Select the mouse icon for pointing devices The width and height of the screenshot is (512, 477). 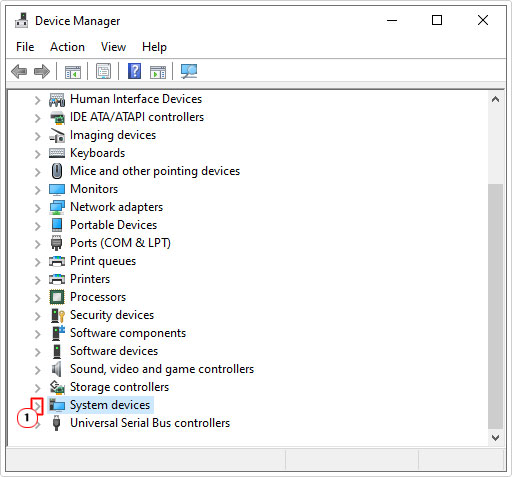click(57, 171)
